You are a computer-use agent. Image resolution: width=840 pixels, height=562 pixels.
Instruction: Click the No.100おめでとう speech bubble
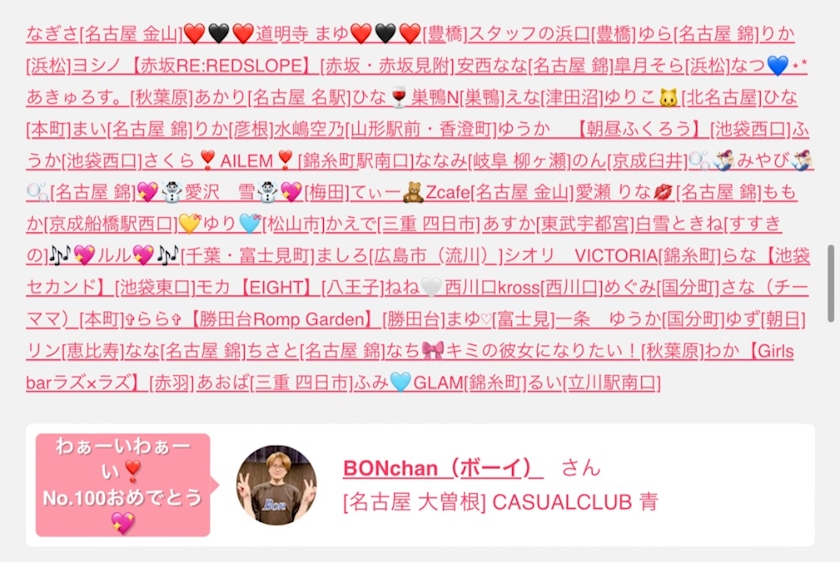click(123, 485)
